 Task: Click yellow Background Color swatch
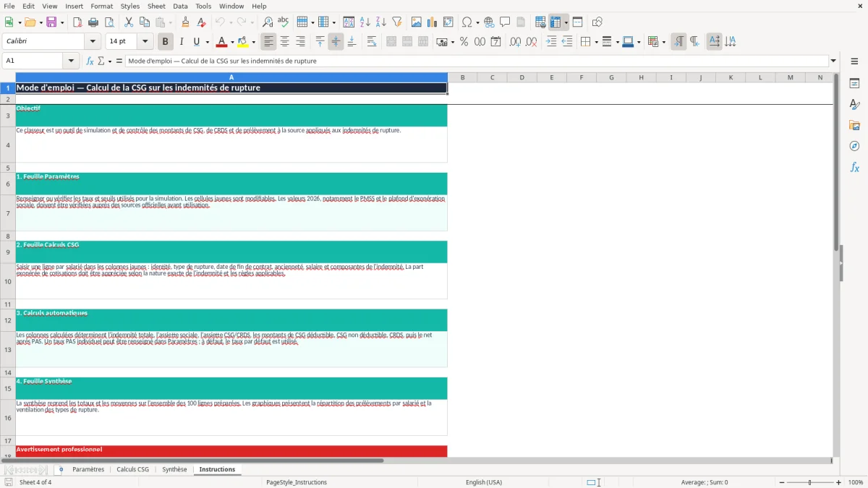(x=243, y=42)
